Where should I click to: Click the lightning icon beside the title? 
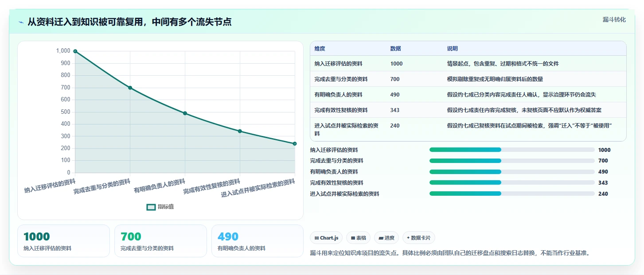[x=21, y=22]
